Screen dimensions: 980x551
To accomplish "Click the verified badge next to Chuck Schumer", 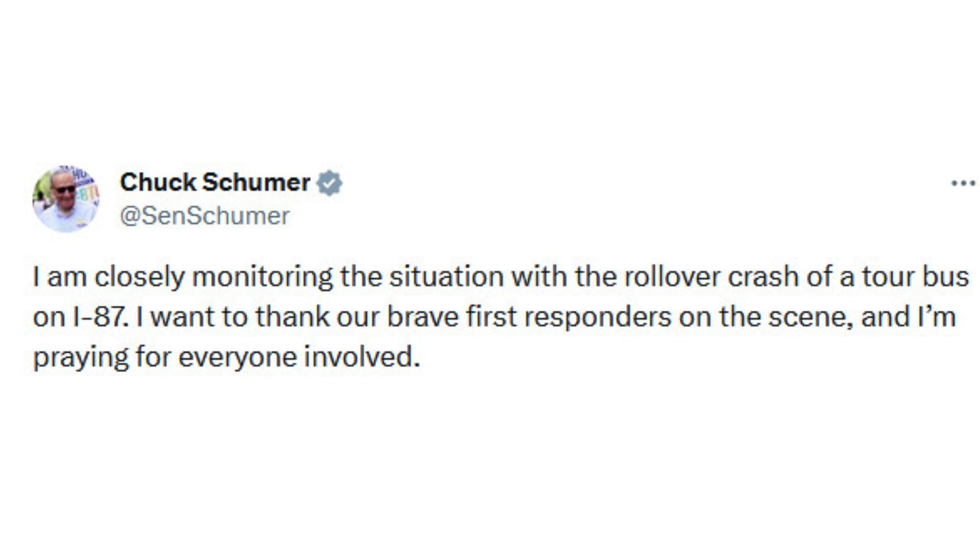I will [x=329, y=183].
